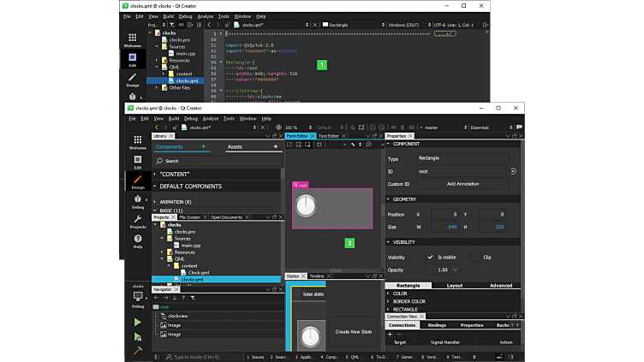Click the Build hammer icon
Image resolution: width=644 pixels, height=362 pixels.
point(138,350)
